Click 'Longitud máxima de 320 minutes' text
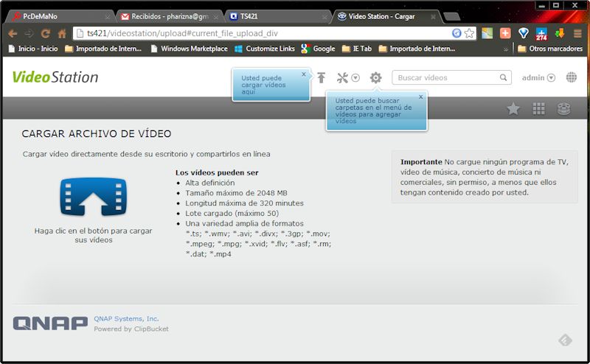The width and height of the screenshot is (590, 364). 244,203
